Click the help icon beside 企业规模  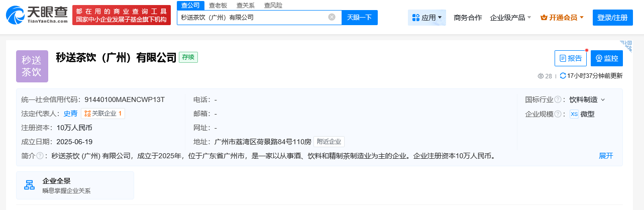pos(558,114)
